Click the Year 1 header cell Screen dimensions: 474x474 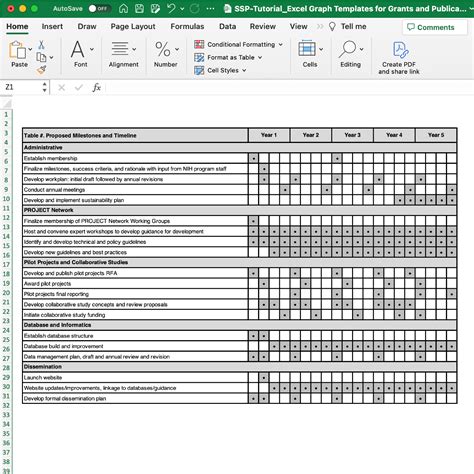[x=269, y=135]
